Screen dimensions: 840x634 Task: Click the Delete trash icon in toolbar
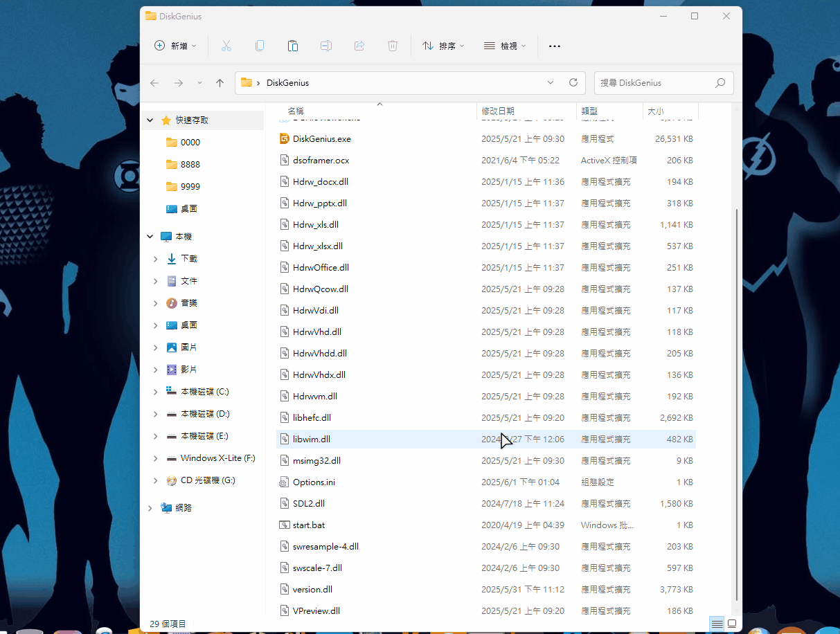(393, 46)
